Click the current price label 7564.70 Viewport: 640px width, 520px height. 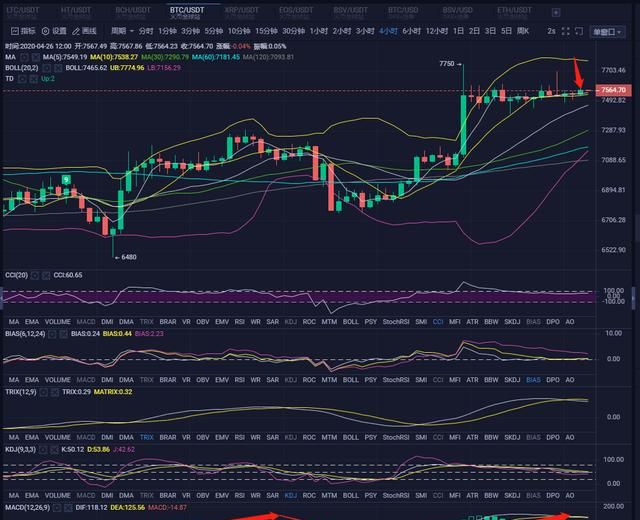pos(613,90)
